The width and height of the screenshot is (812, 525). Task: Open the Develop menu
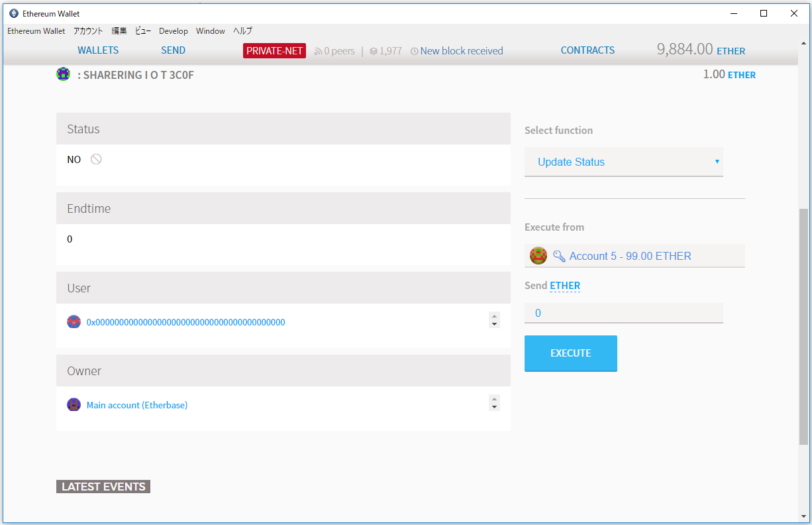[174, 31]
